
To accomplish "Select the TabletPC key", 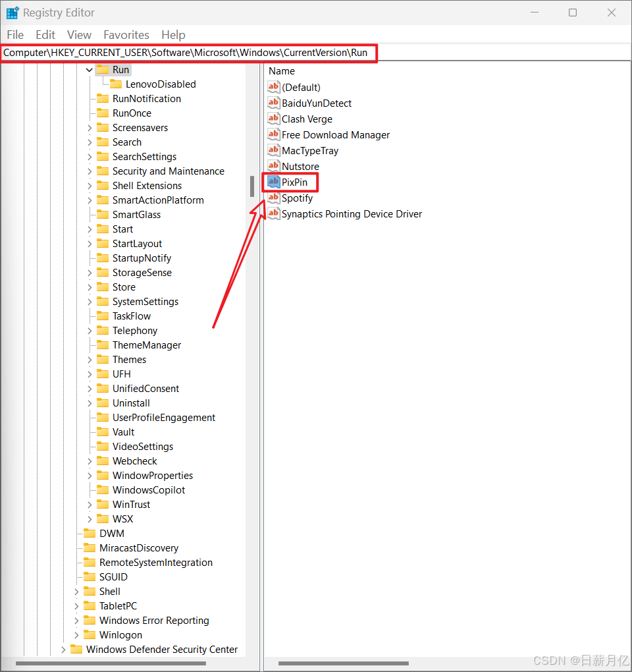I will point(118,605).
